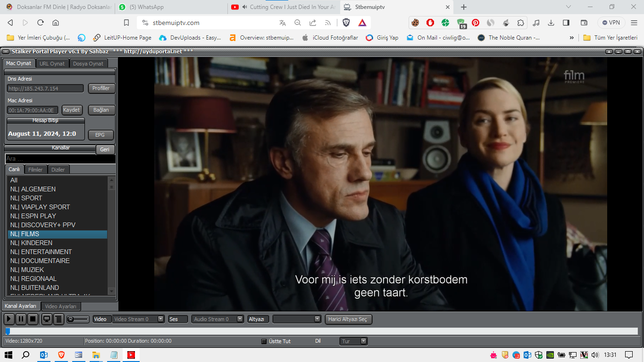Screen dimensions: 644x362
Task: Click the Bağlan connect button
Action: tap(101, 110)
